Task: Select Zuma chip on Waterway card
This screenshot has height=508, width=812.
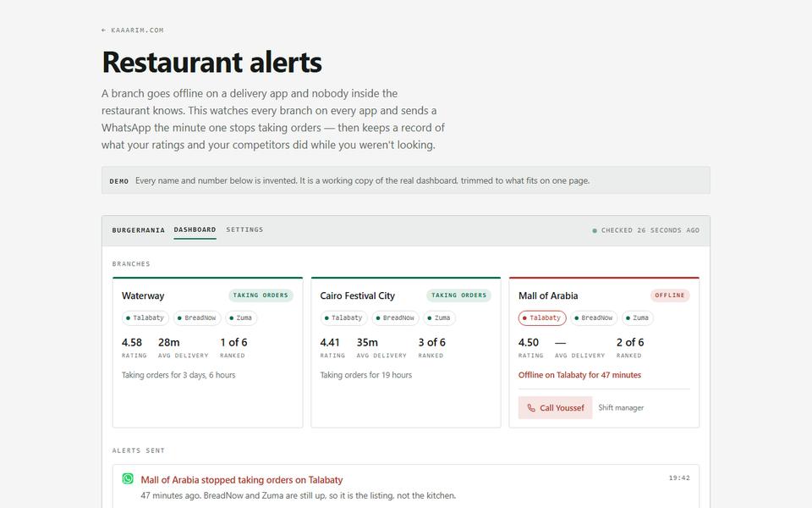Action: click(x=241, y=317)
